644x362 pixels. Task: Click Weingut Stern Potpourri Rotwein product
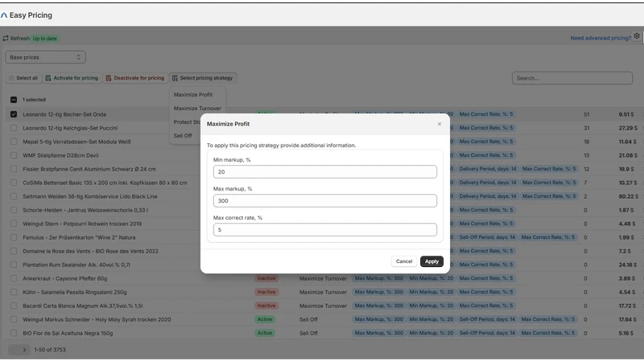click(x=82, y=224)
